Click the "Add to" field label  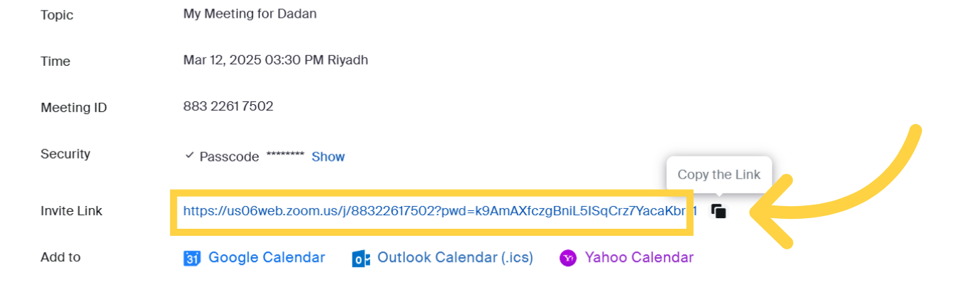pyautogui.click(x=61, y=257)
